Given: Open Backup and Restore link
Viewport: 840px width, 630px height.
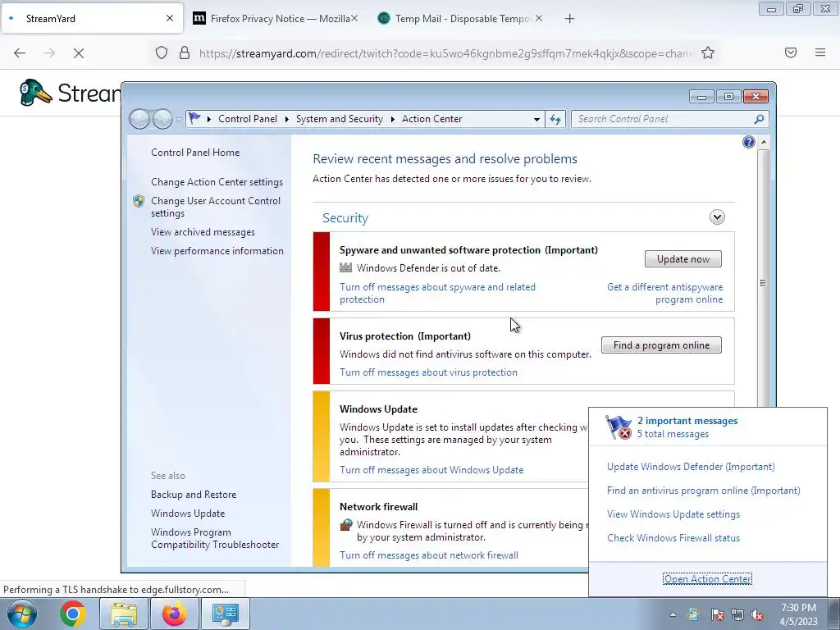Looking at the screenshot, I should point(194,495).
